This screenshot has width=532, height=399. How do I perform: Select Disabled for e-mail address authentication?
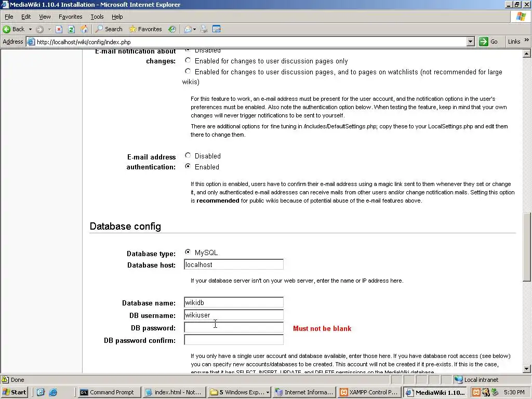coord(188,155)
